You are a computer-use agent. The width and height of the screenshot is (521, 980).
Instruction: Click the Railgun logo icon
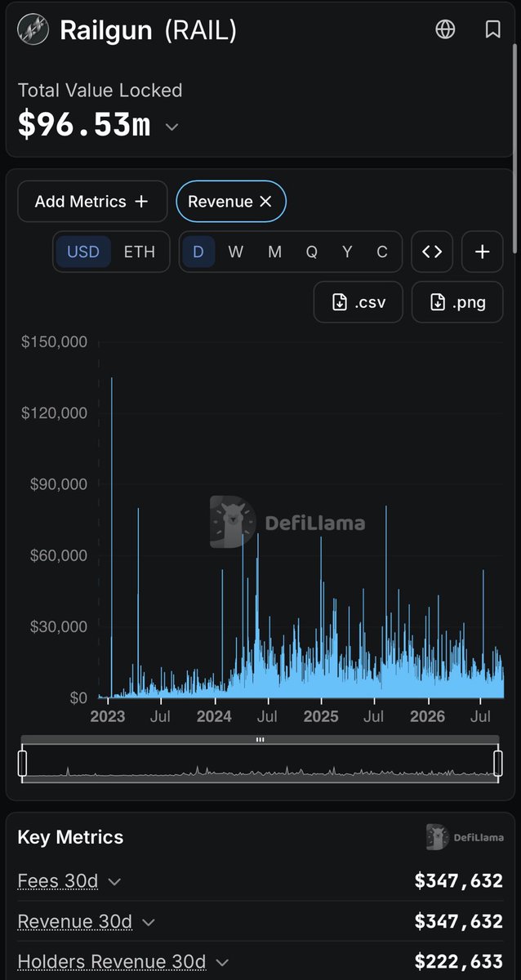coord(33,30)
